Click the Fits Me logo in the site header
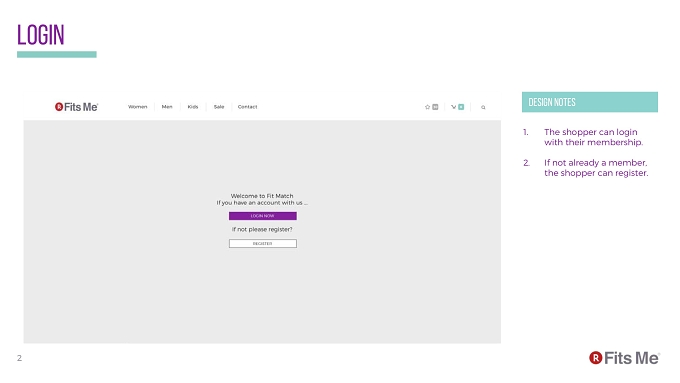The width and height of the screenshot is (680, 383). click(76, 107)
